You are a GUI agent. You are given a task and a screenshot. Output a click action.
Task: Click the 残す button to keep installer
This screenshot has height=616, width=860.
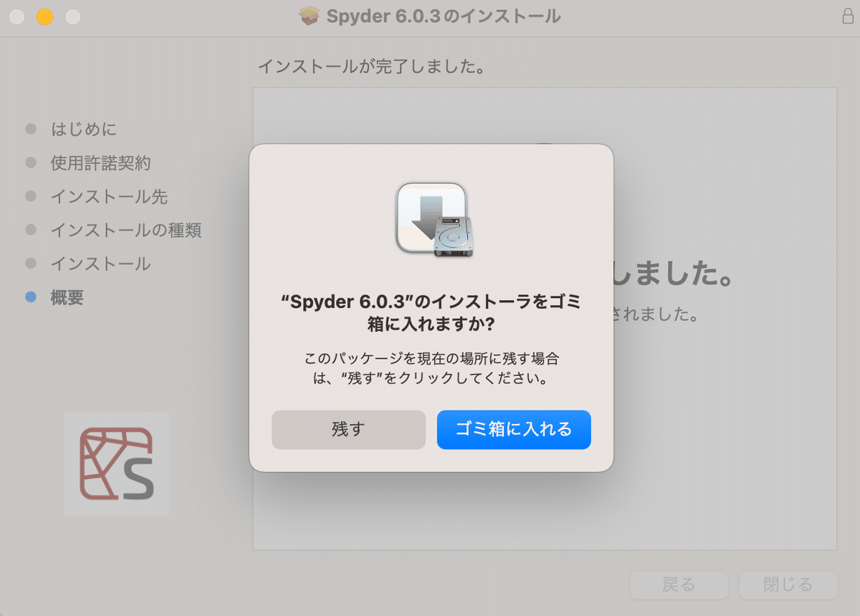348,429
